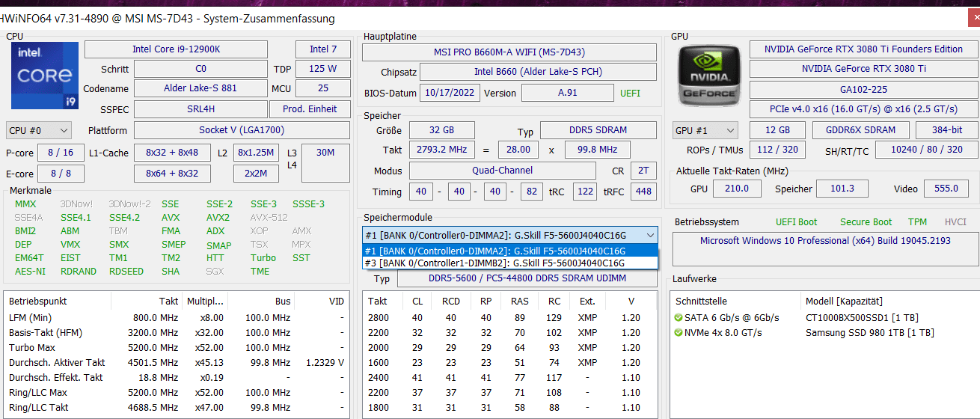Click the 2793.2 MHz memory clock field
980x419 pixels.
[x=441, y=150]
